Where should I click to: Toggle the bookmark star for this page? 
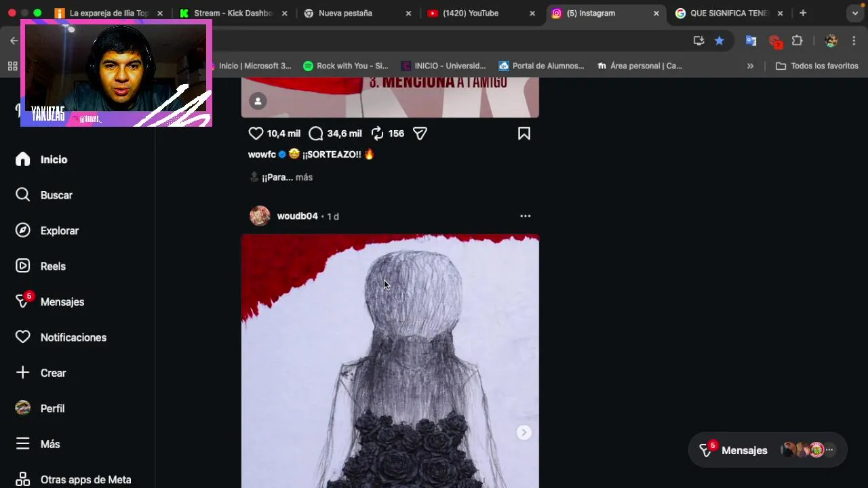coord(719,41)
